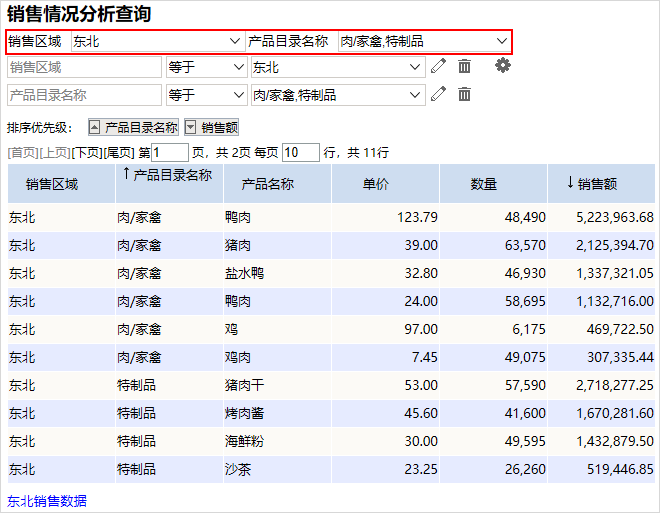660x513 pixels.
Task: Sort by 销售区域 column header
Action: (x=61, y=184)
